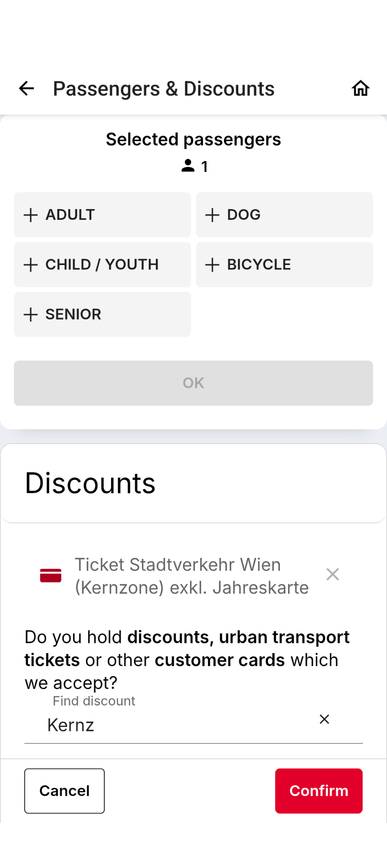Add a BICYCLE to passengers
Viewport: 387px width, 868px height.
coord(284,265)
